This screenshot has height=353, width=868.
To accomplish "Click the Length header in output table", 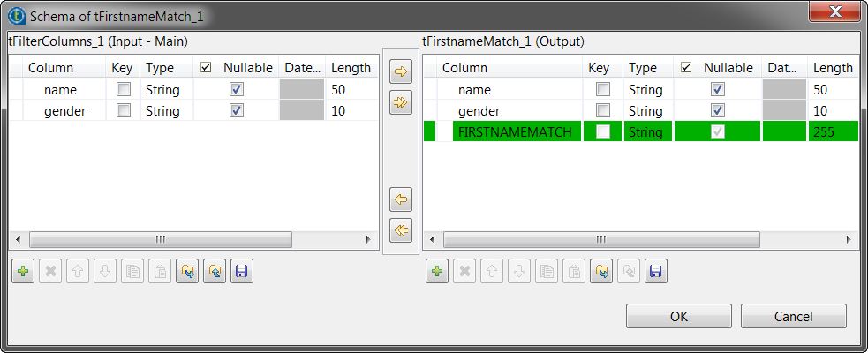I will pyautogui.click(x=834, y=67).
